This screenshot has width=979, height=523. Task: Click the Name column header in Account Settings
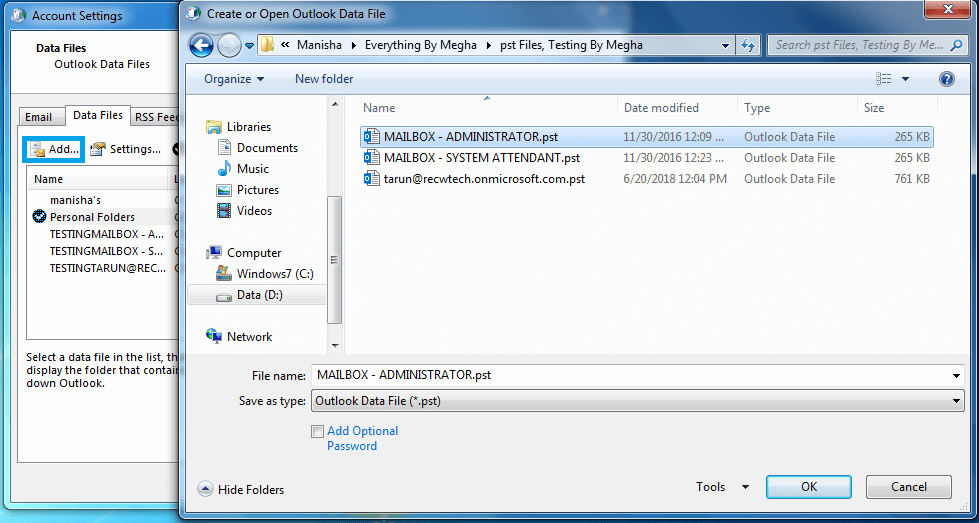click(x=98, y=179)
